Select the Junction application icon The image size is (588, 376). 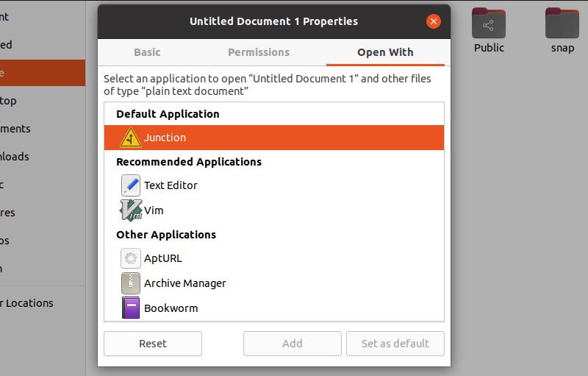click(130, 138)
